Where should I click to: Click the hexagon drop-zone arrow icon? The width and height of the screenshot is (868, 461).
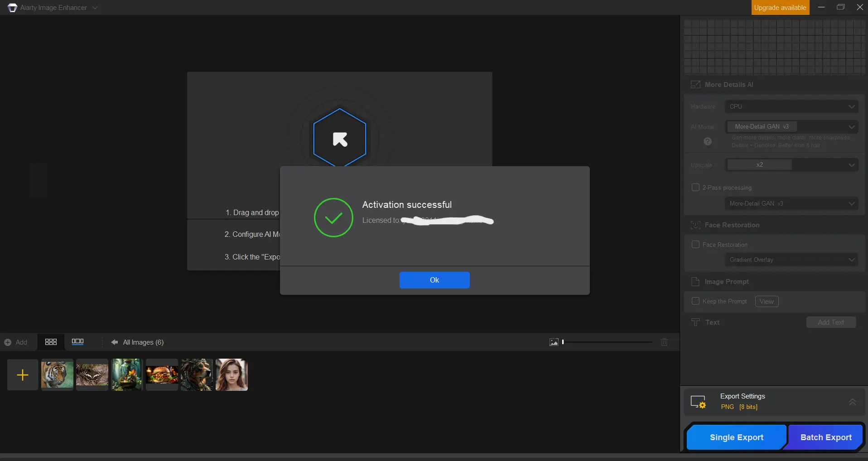coord(340,139)
